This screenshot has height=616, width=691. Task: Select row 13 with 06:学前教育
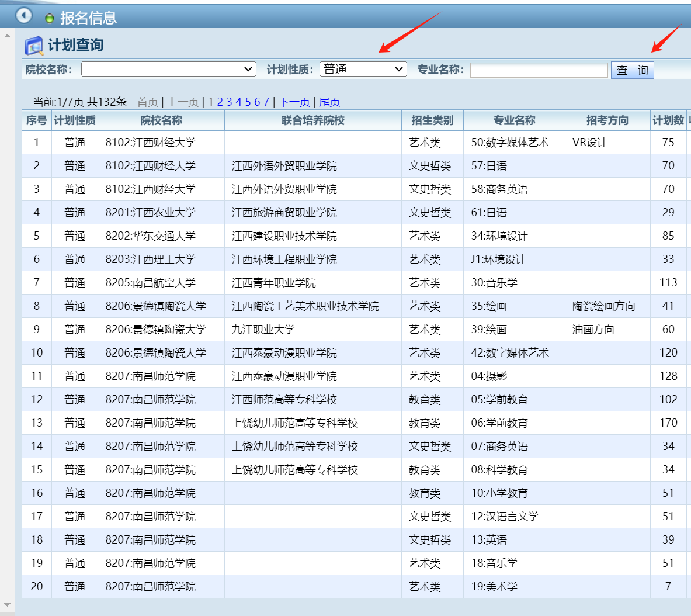[x=499, y=423]
